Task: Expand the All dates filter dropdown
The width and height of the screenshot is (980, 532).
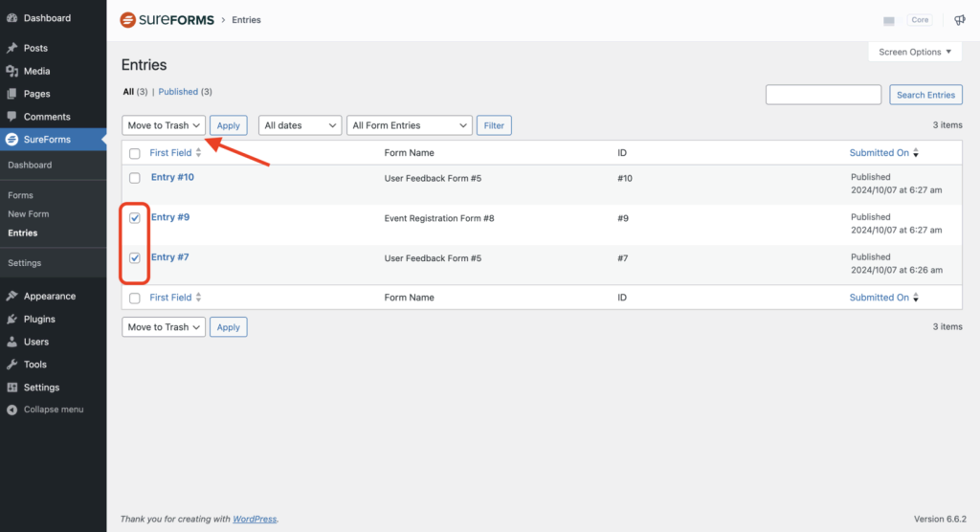Action: coord(300,125)
